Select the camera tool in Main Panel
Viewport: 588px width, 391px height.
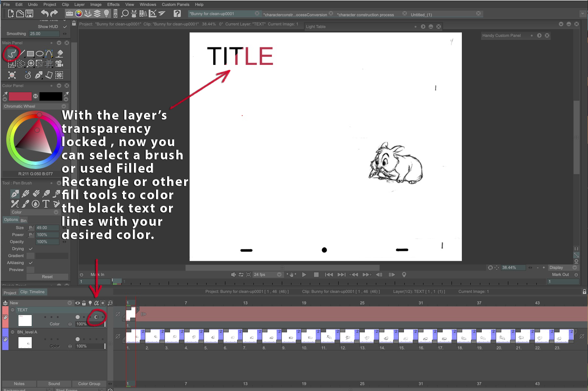pos(59,64)
